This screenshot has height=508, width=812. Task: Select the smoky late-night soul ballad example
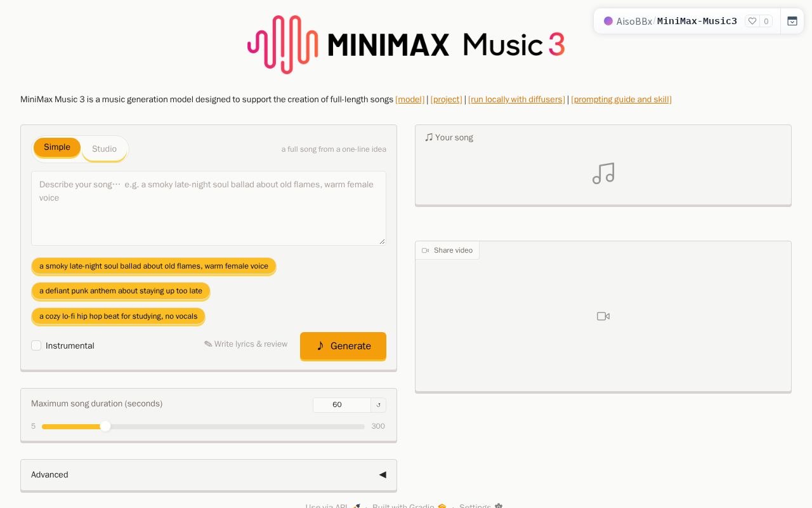click(x=154, y=266)
